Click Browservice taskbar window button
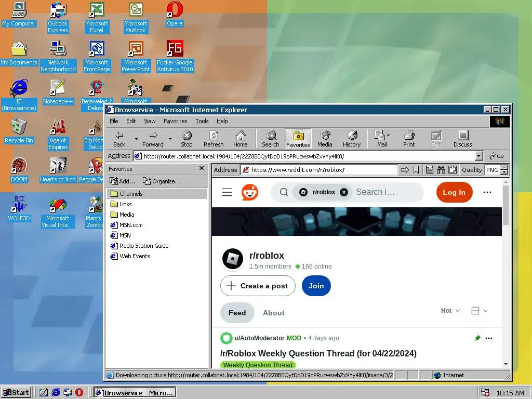 click(x=135, y=393)
